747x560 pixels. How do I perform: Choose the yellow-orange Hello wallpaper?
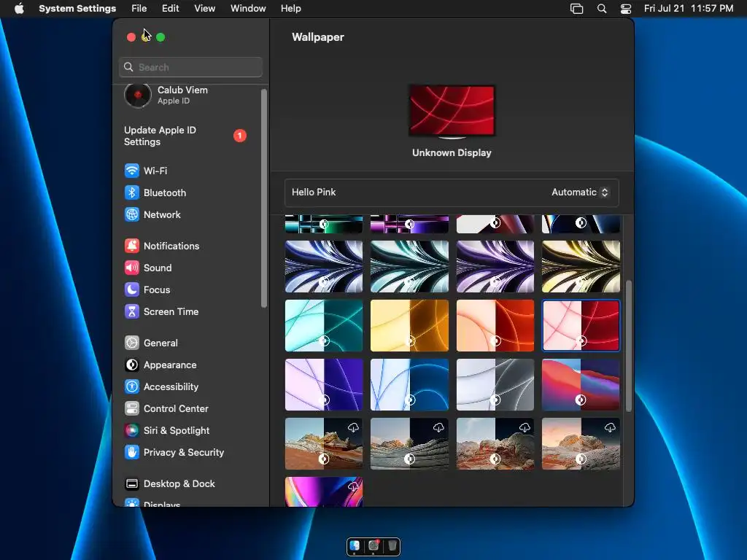[409, 326]
